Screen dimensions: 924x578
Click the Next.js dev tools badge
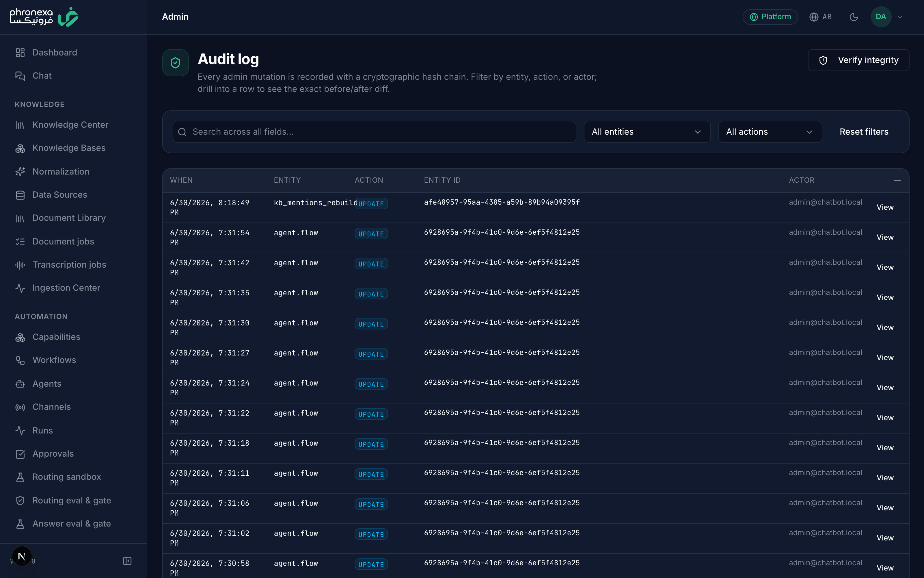pos(22,556)
